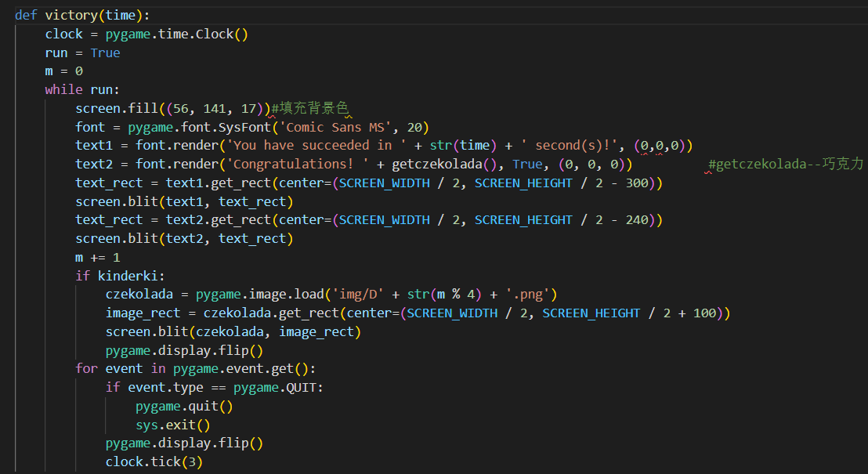Viewport: 868px width, 474px height.
Task: Click 'clock.tick(3)' line
Action: tap(154, 461)
